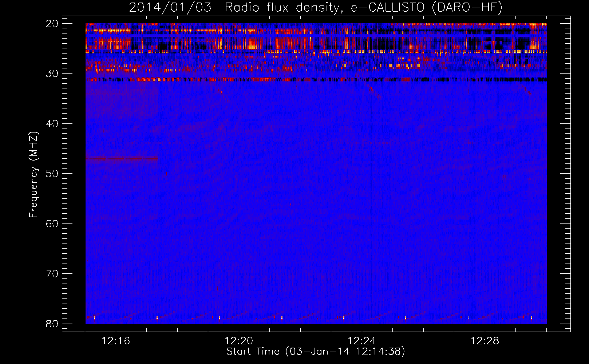Click the 12:20 time tick label
The height and width of the screenshot is (364, 589).
pyautogui.click(x=239, y=341)
